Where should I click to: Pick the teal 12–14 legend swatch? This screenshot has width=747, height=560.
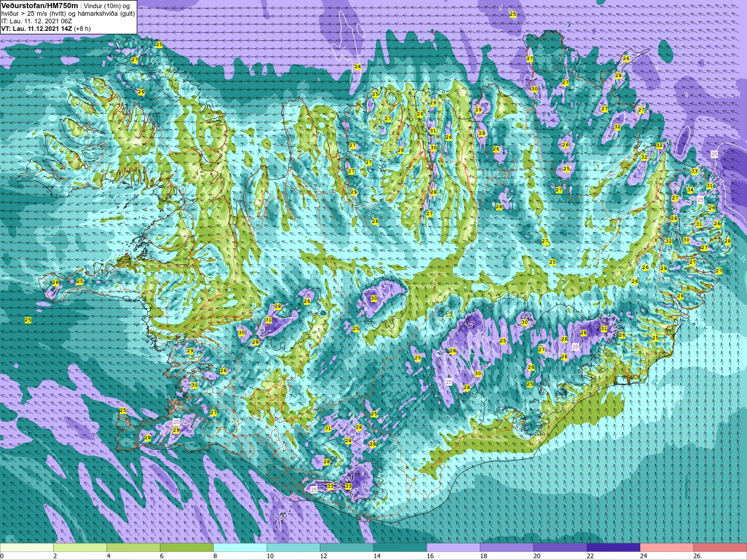[x=347, y=548]
